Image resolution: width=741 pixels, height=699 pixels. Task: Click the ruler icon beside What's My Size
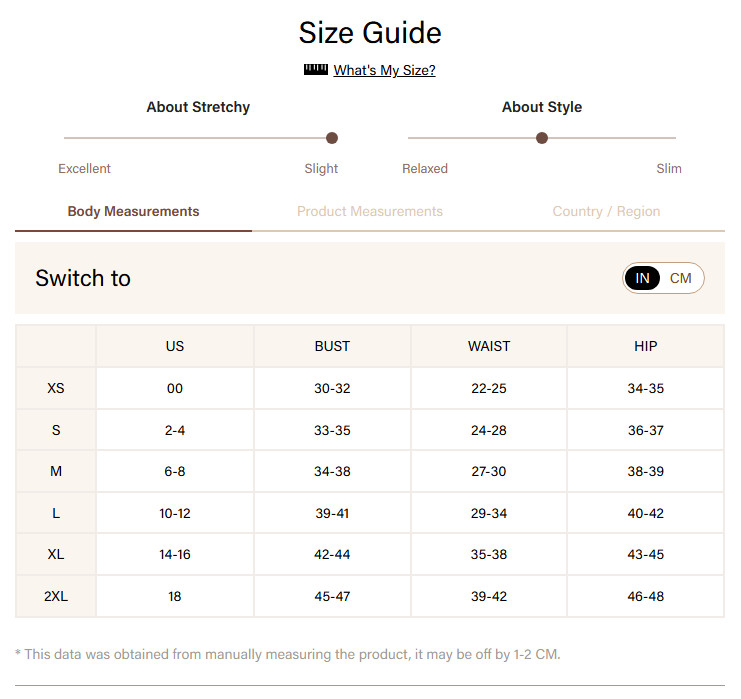point(316,69)
